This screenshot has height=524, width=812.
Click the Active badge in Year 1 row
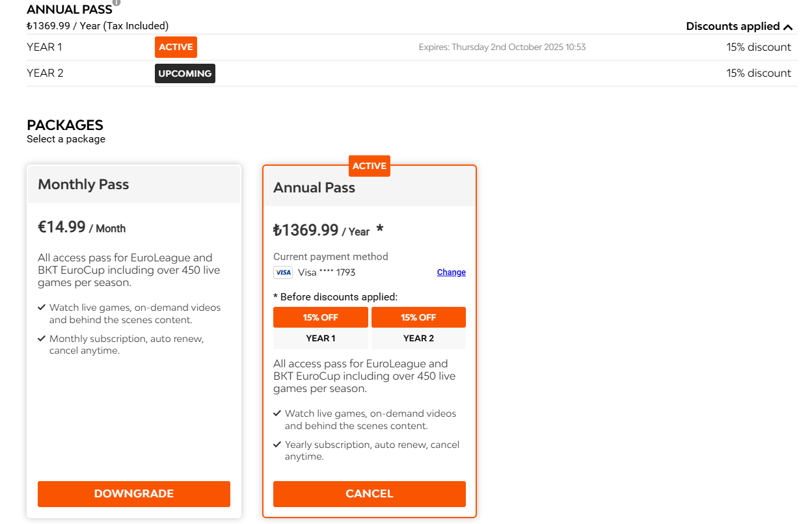click(176, 47)
